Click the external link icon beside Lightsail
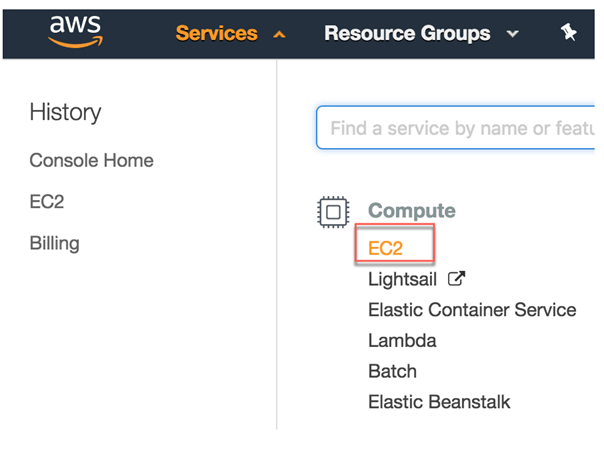This screenshot has height=455, width=604. [x=459, y=278]
